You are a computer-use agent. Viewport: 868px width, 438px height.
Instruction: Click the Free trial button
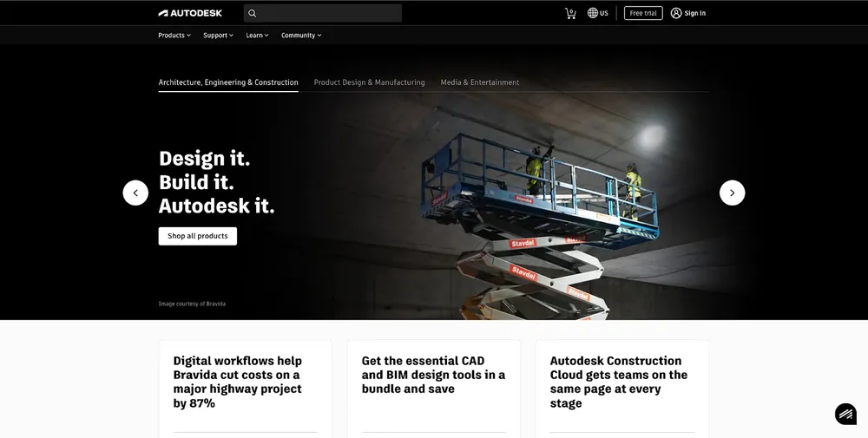click(643, 13)
